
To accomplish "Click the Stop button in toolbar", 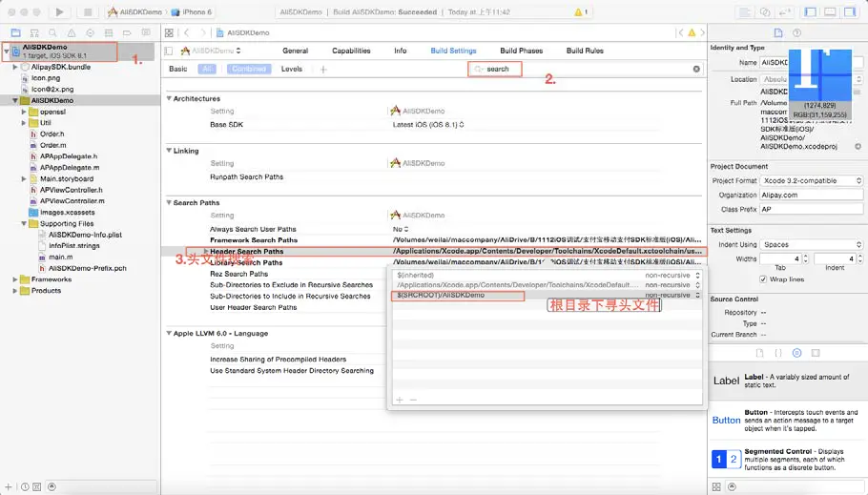I will [x=88, y=11].
